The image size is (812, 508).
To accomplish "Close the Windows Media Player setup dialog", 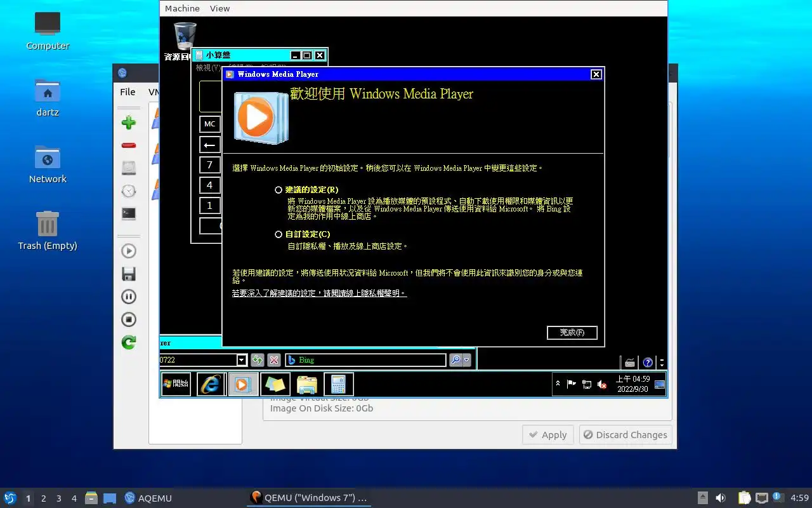I will 596,74.
